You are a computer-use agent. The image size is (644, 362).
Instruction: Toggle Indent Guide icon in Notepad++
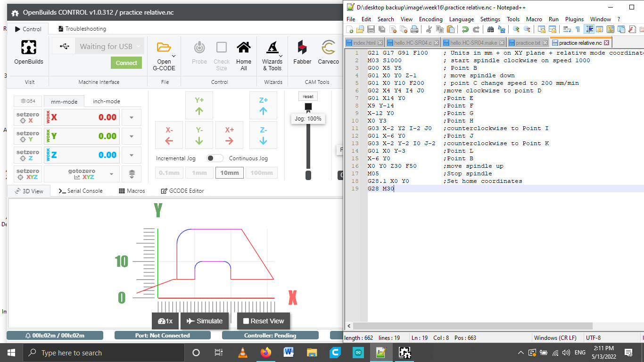point(589,29)
